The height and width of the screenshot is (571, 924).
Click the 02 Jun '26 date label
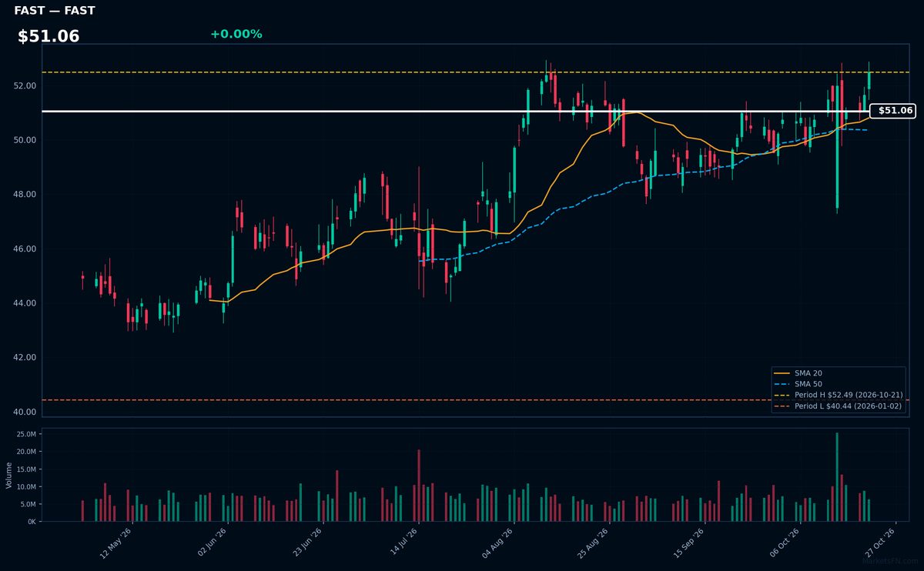tap(212, 544)
